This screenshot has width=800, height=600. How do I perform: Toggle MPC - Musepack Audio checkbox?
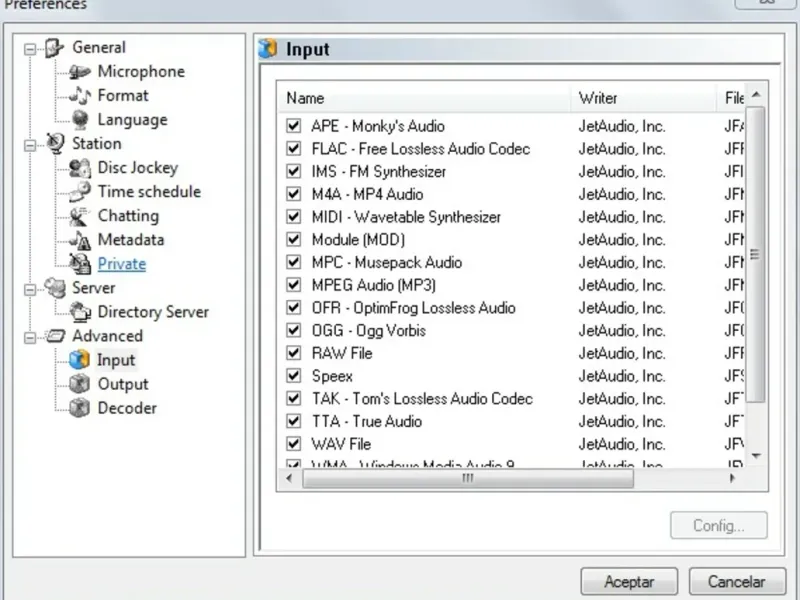pos(293,262)
